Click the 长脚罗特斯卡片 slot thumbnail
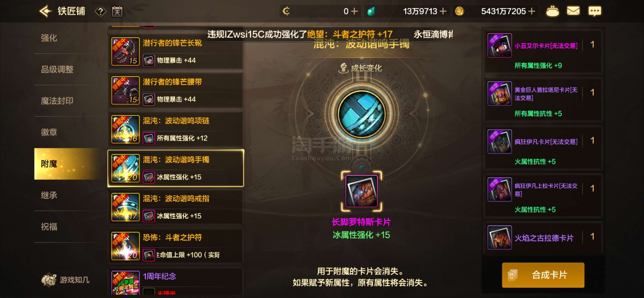Screen dimensions: 644x298 [361, 191]
